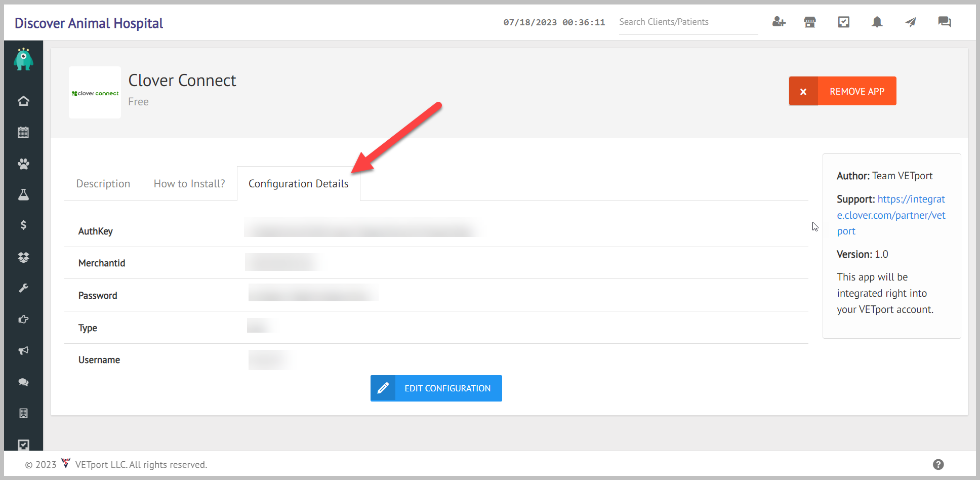980x480 pixels.
Task: Click the Clover Connect heading
Action: point(182,81)
